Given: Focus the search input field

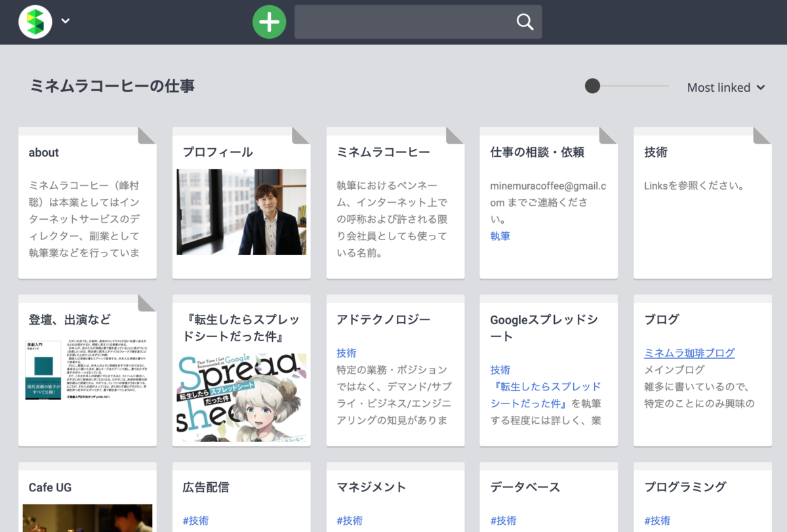Looking at the screenshot, I should point(418,22).
